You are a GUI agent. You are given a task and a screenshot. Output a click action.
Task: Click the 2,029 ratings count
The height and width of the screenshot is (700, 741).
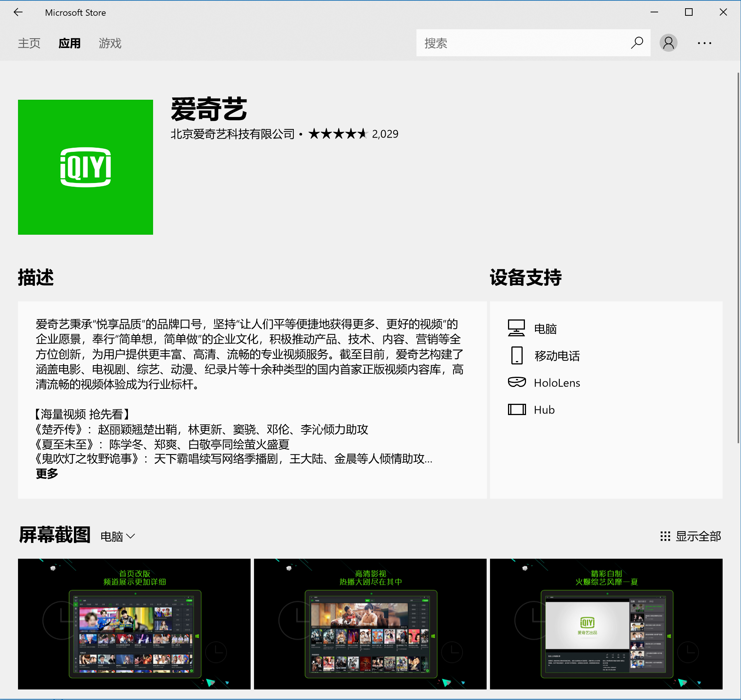click(x=385, y=134)
